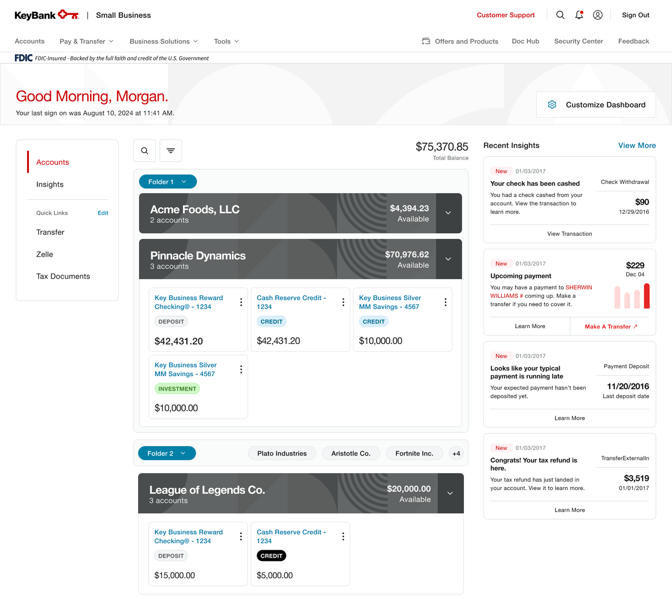Screen dimensions: 672x616
Task: Open the Pay & Transfer menu
Action: (87, 41)
